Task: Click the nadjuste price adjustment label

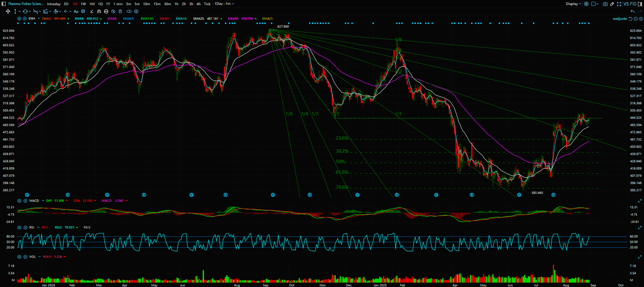Action: (619, 19)
